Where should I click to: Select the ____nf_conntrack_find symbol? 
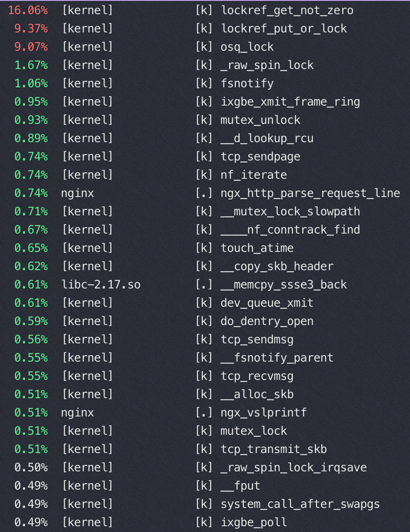[290, 229]
